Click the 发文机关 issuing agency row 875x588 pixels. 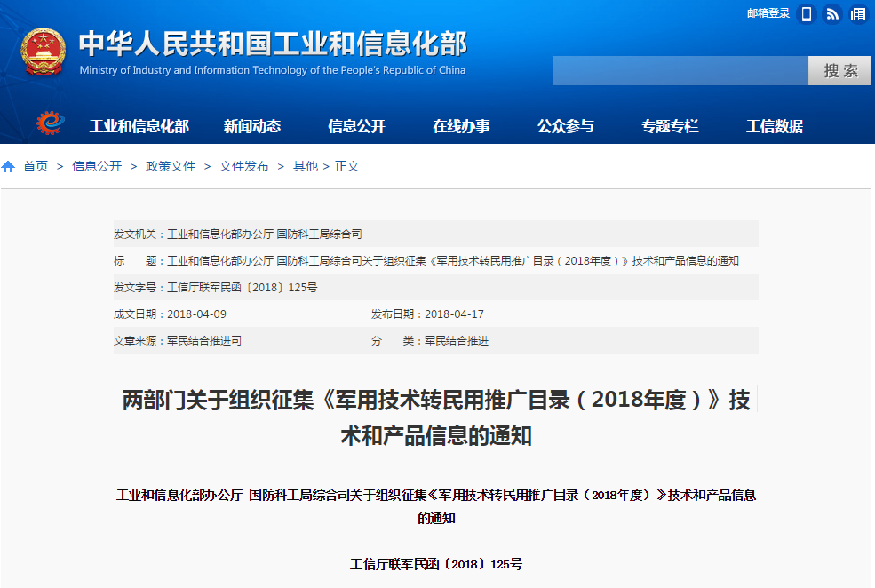coord(436,234)
